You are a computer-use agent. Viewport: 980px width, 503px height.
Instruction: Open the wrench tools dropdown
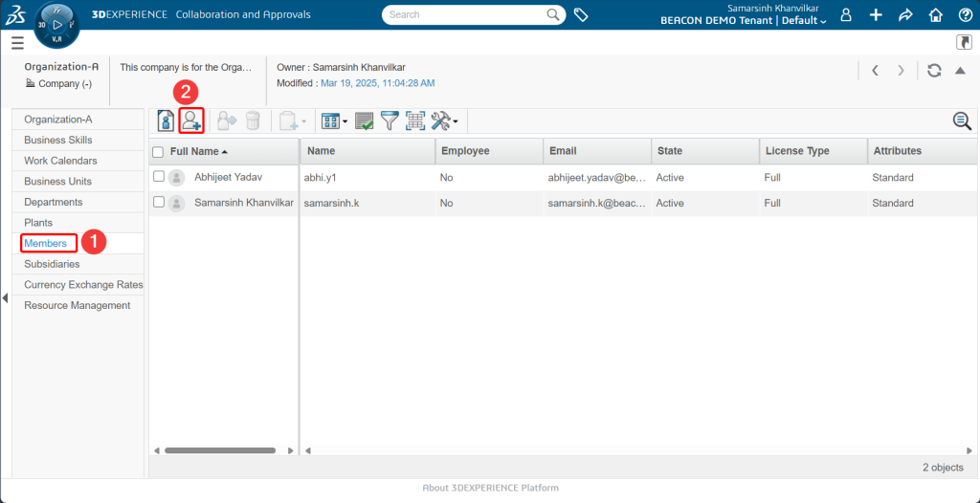pos(444,120)
